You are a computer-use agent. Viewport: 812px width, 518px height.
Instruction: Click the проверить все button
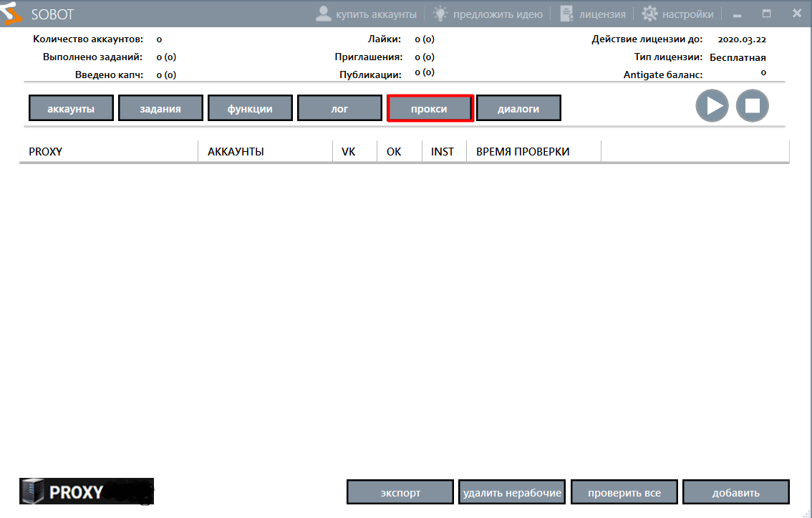(x=624, y=493)
